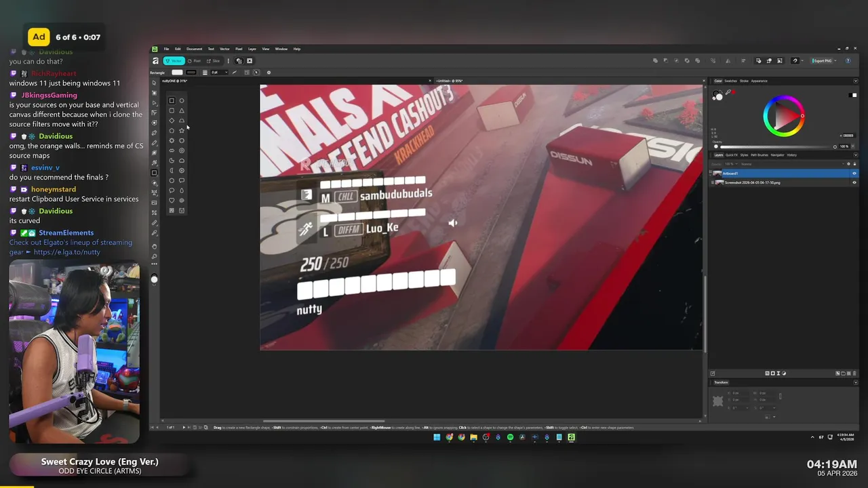Select the Crescent shape
The image size is (868, 488).
tap(172, 171)
